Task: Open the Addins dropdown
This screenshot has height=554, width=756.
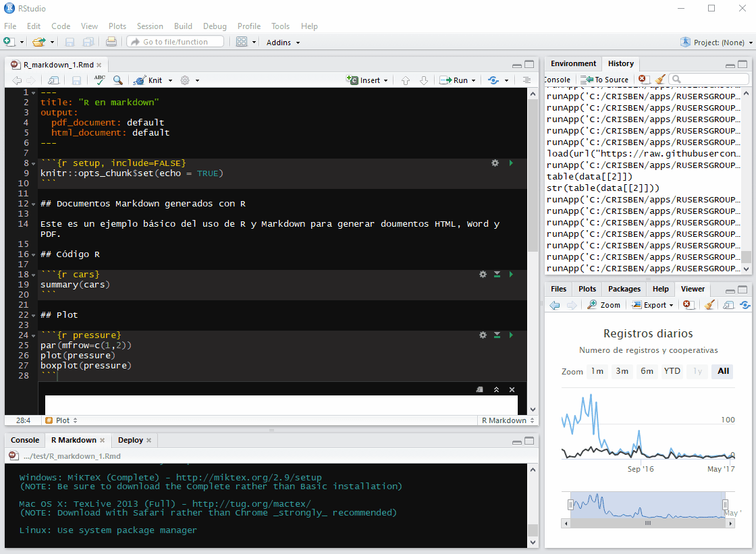Action: tap(283, 43)
